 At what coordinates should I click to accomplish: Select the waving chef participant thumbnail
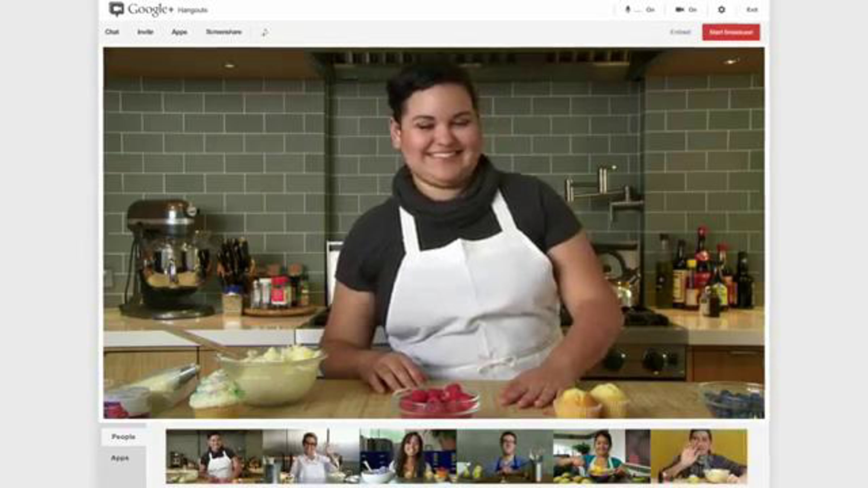pyautogui.click(x=311, y=456)
